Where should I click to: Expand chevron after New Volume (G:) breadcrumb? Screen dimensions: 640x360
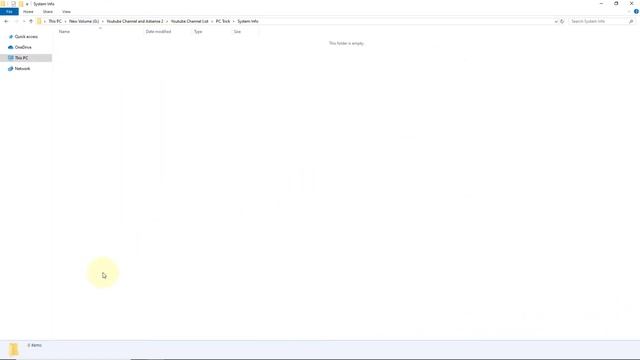pos(102,21)
